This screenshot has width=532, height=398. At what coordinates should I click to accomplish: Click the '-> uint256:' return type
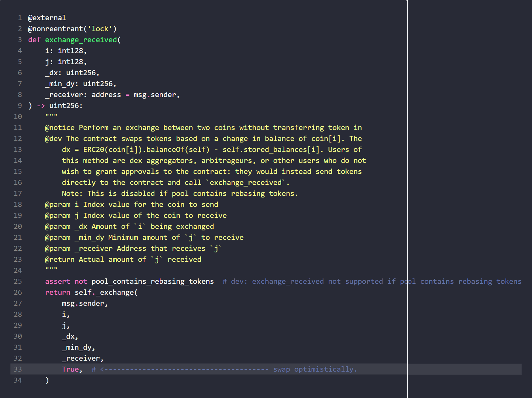(x=60, y=106)
